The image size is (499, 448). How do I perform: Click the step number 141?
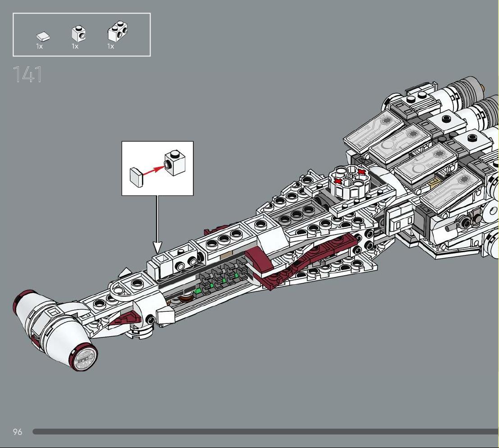pos(27,74)
